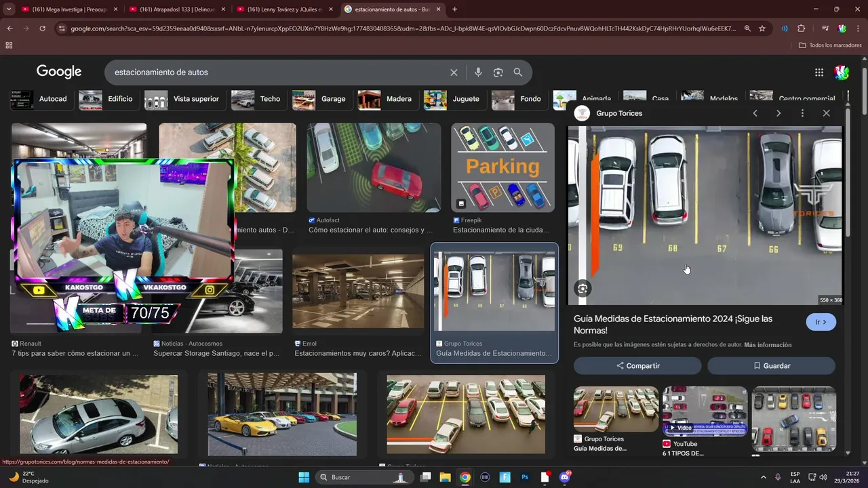Open Chrome three-dot menu
Viewport: 868px width, 488px height.
tap(858, 28)
